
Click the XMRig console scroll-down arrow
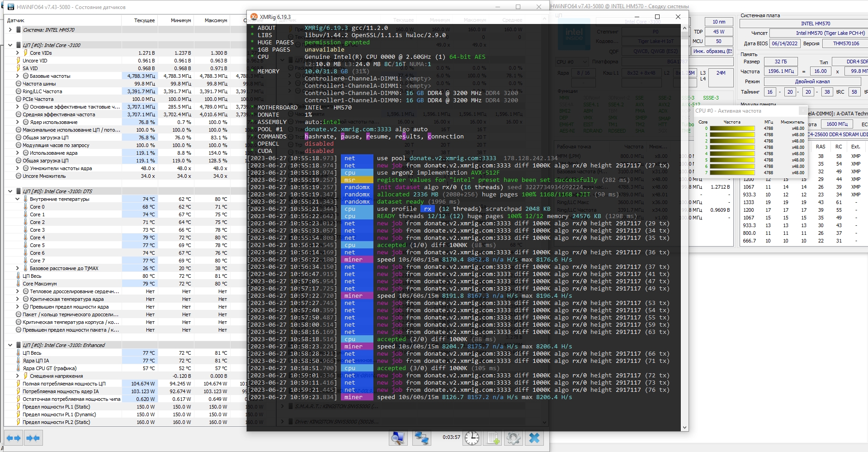coord(684,428)
